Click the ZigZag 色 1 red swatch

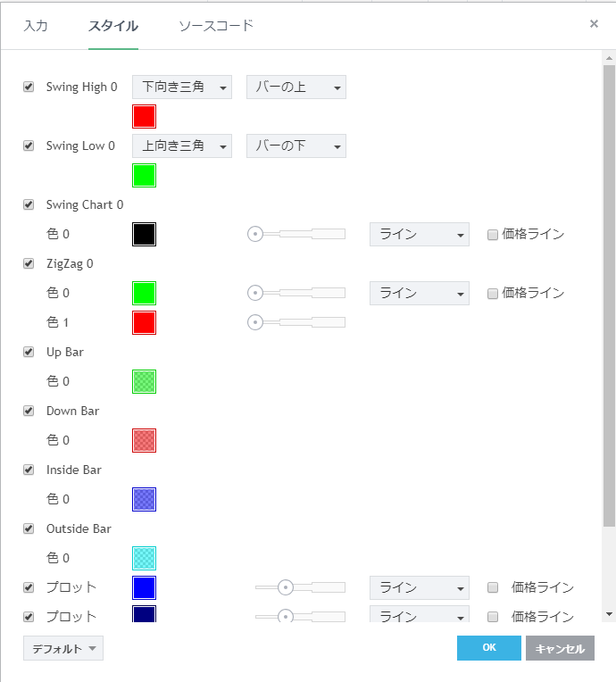[x=144, y=323]
